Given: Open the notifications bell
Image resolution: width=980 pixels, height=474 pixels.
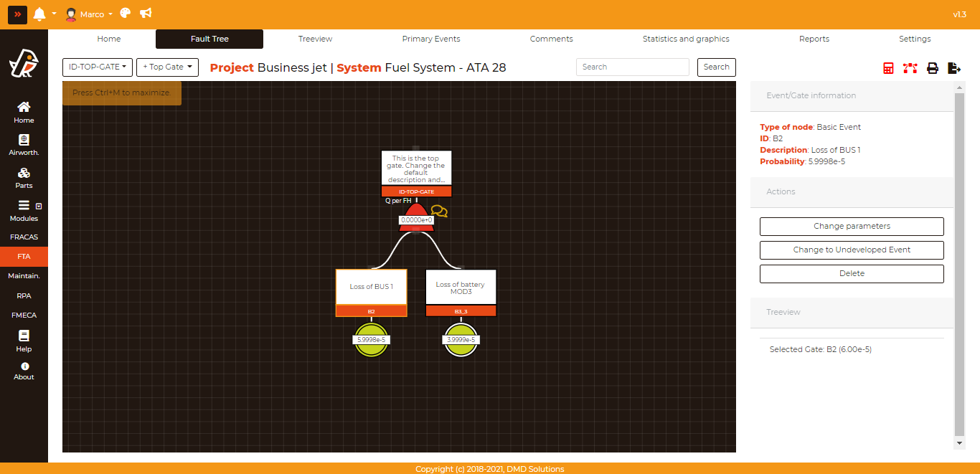Looking at the screenshot, I should click(39, 14).
